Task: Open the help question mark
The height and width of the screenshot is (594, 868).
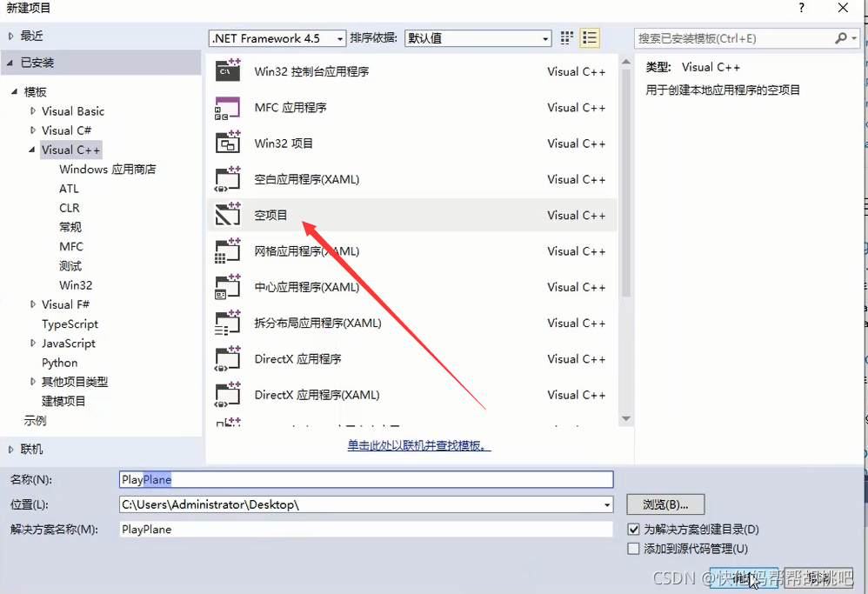Action: (x=801, y=7)
